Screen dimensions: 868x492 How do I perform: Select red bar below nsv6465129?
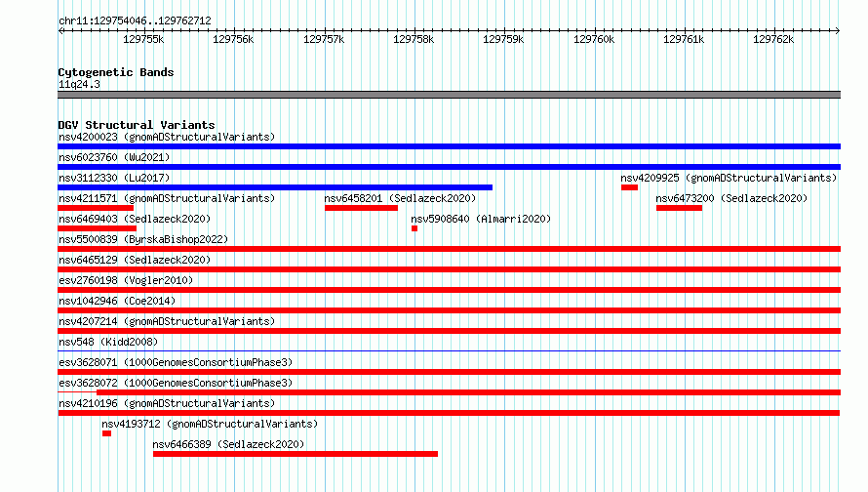click(x=449, y=269)
